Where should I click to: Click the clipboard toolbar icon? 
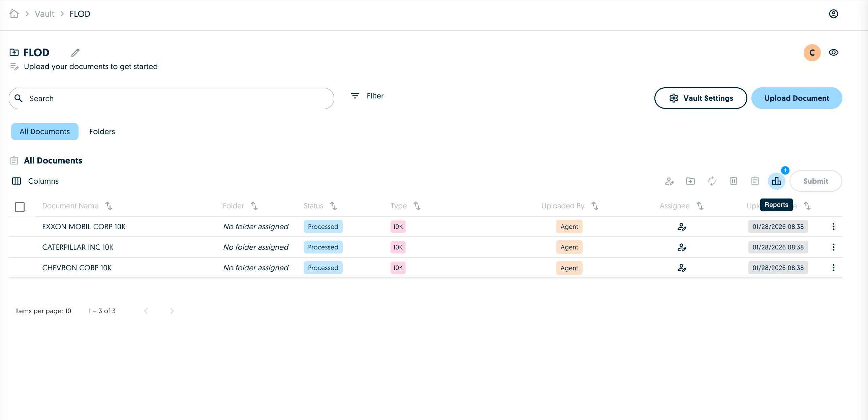755,181
